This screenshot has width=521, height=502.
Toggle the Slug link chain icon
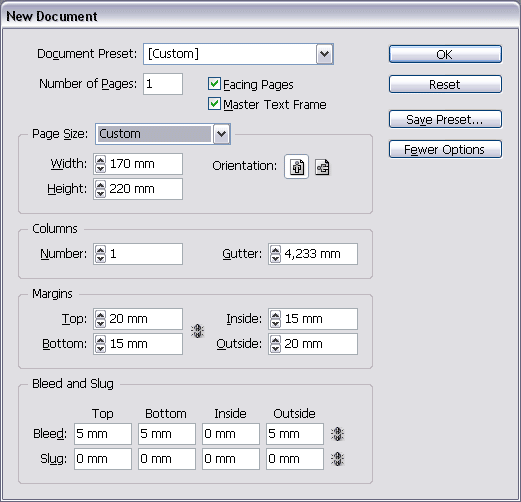[x=337, y=459]
